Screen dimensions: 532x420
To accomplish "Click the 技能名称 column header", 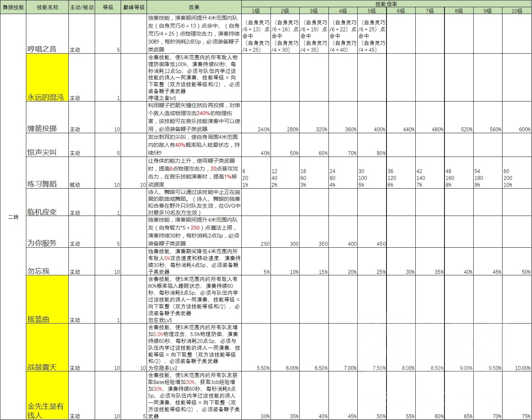I will pos(47,7).
